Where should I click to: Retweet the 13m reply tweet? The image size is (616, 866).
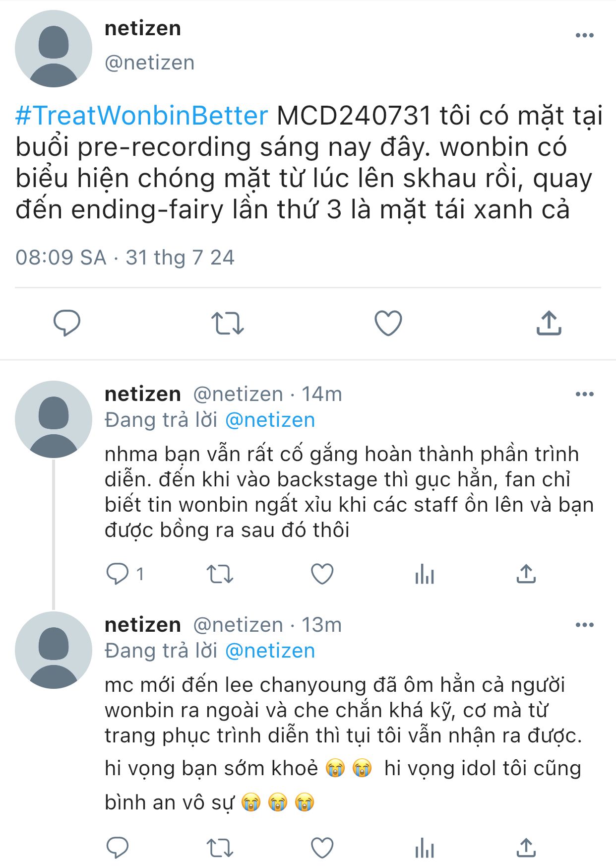point(220,848)
